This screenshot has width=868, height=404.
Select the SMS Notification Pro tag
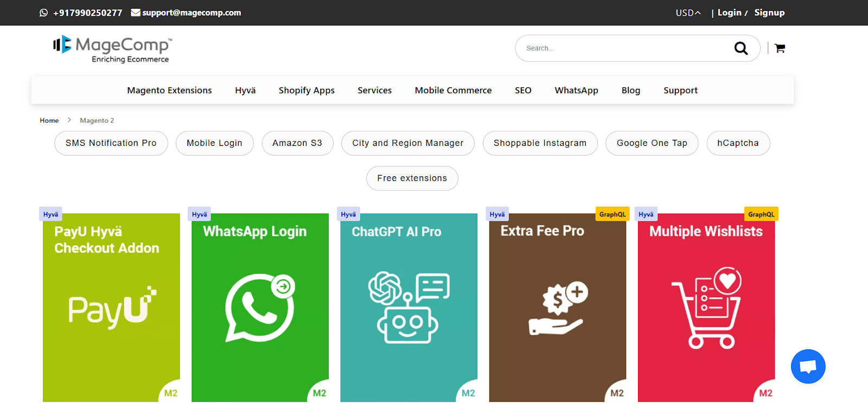(x=111, y=143)
